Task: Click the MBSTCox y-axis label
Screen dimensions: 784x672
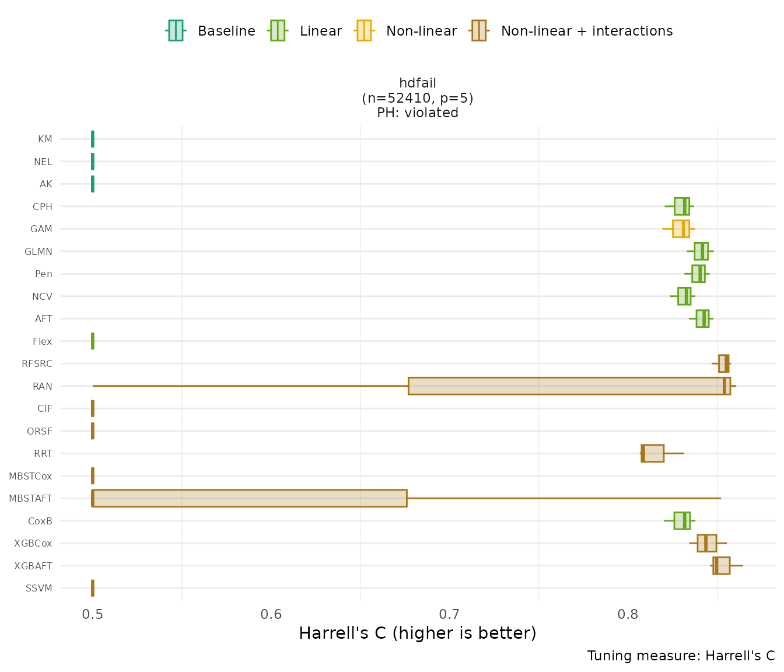Action: (x=30, y=476)
